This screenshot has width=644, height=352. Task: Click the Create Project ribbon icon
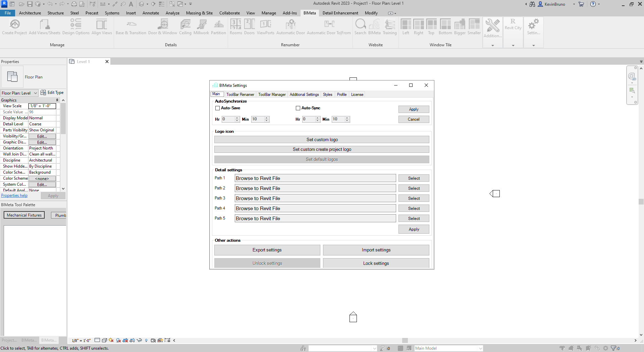click(x=14, y=27)
